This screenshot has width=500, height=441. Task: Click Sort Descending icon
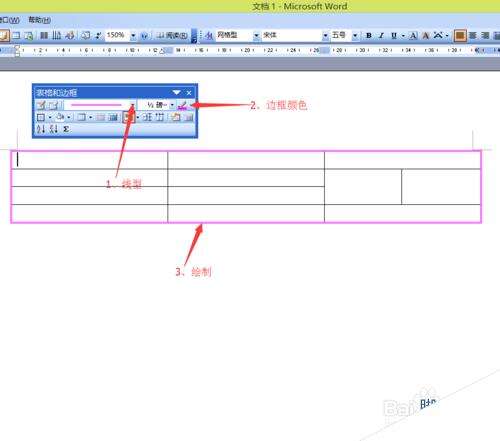[x=54, y=129]
